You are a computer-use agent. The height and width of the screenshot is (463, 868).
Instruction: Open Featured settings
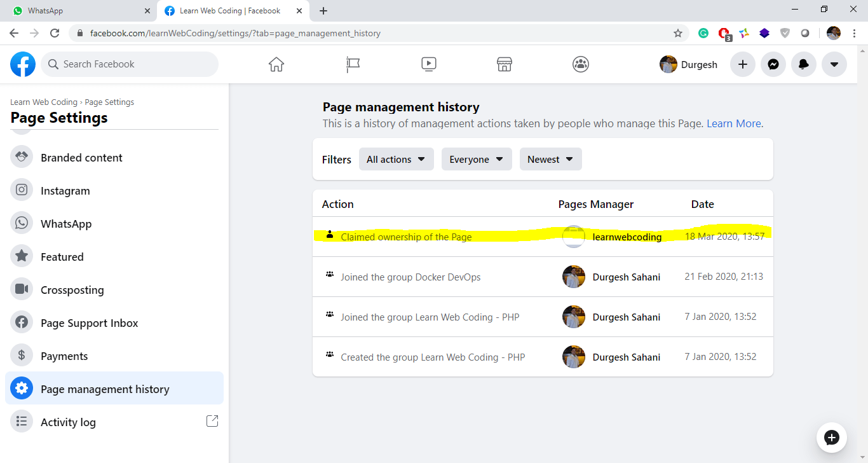point(114,257)
